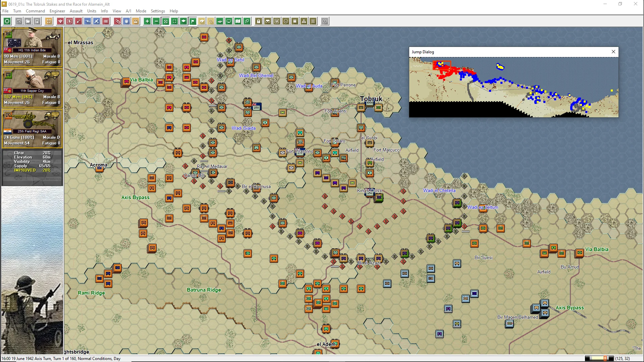
Task: Open the Engineer menu
Action: pyautogui.click(x=57, y=11)
